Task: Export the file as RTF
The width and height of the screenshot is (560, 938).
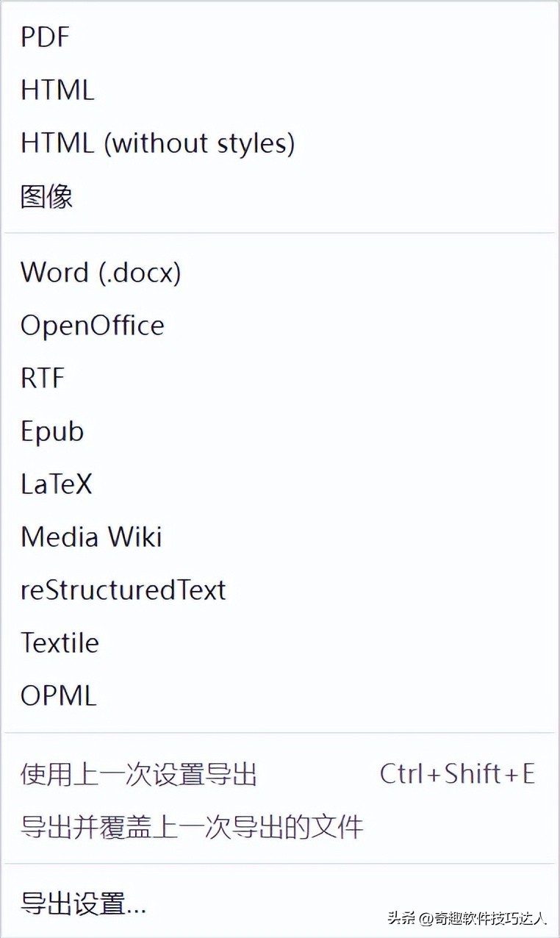Action: [43, 379]
